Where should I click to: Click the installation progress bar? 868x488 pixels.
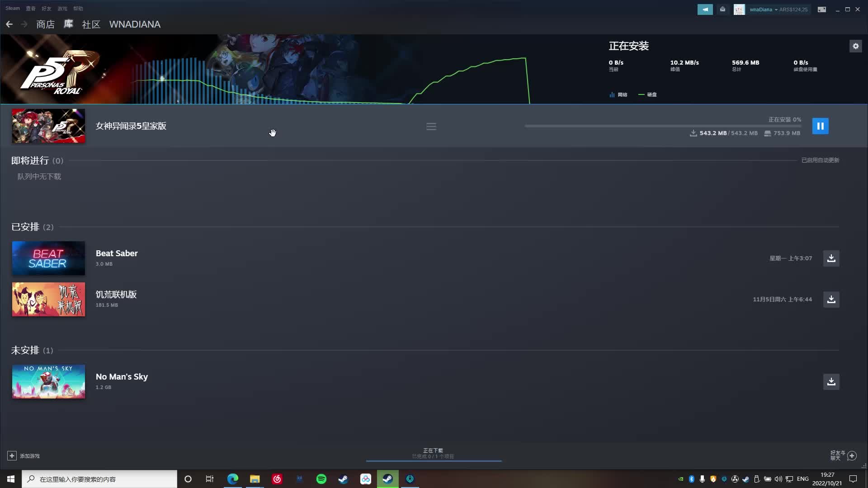tap(663, 126)
